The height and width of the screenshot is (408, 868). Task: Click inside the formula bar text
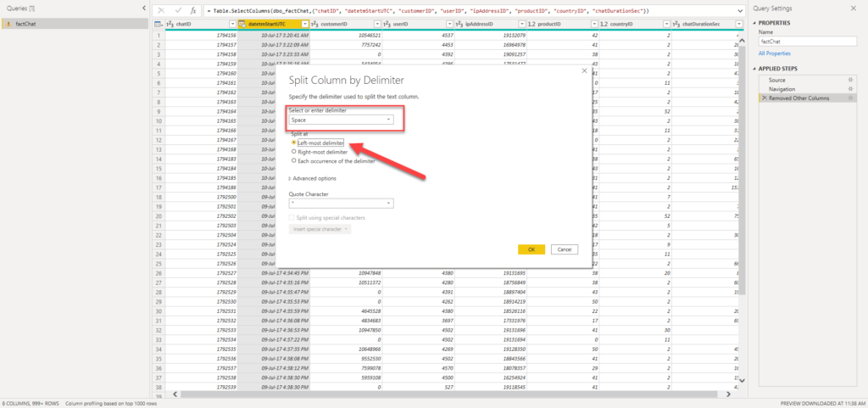pyautogui.click(x=428, y=10)
